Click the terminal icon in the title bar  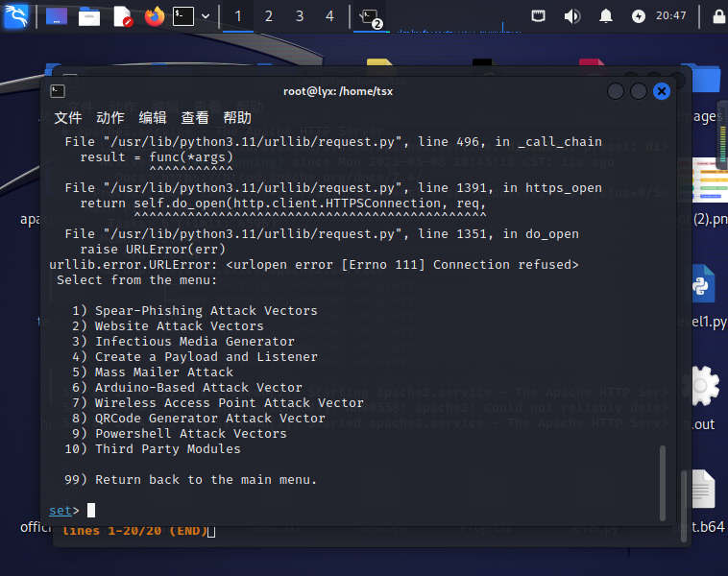58,91
